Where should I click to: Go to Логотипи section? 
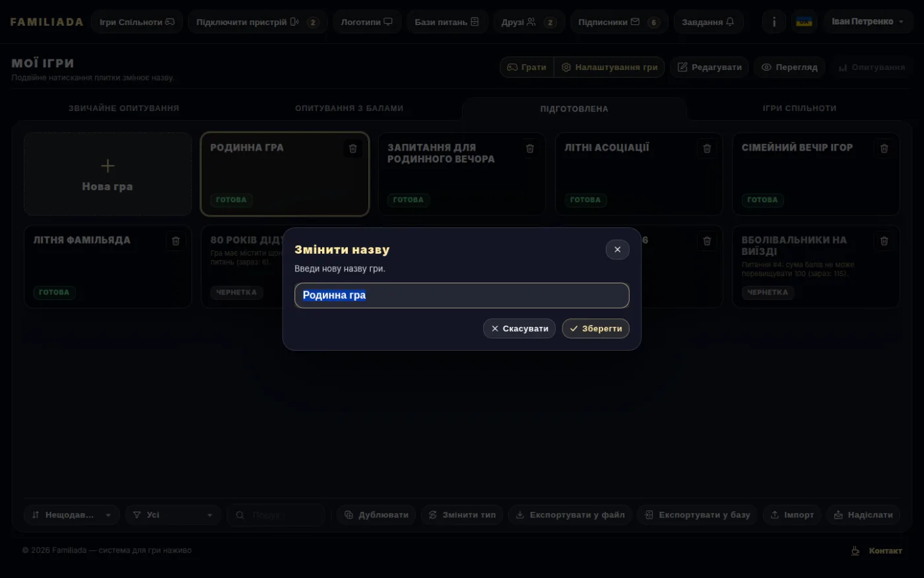(x=366, y=22)
